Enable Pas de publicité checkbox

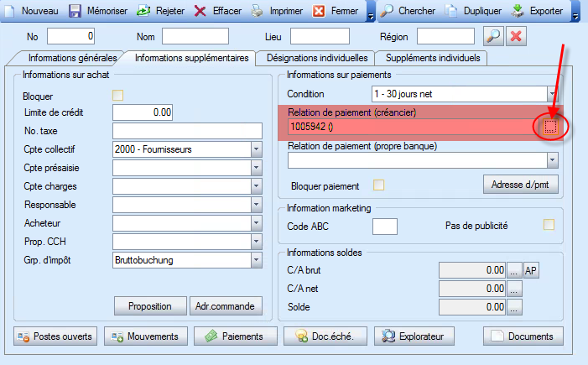tap(549, 225)
